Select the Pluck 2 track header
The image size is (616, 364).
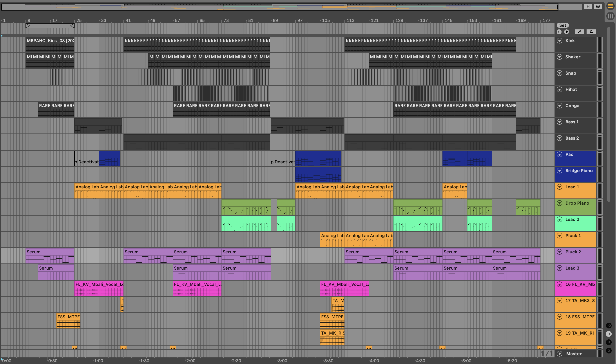coord(573,252)
